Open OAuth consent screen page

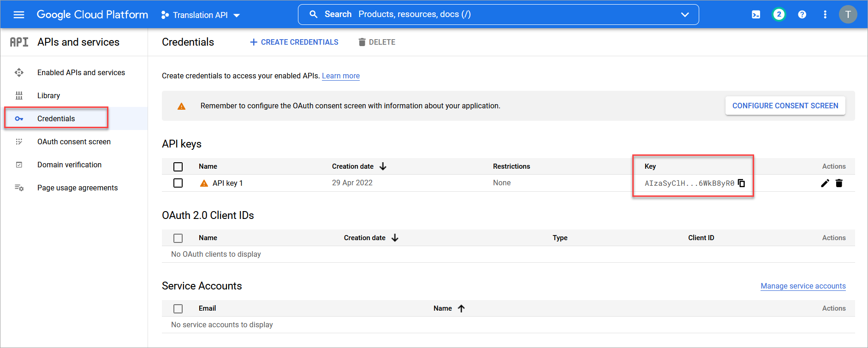74,142
